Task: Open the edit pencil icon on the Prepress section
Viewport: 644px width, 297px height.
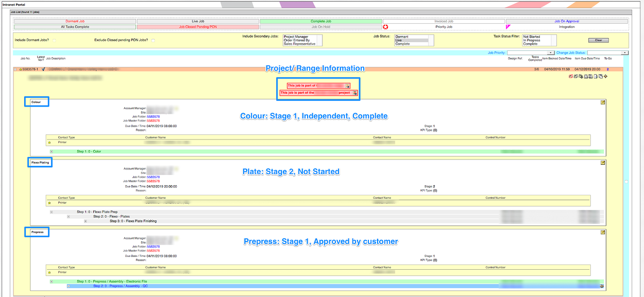Action: point(603,233)
